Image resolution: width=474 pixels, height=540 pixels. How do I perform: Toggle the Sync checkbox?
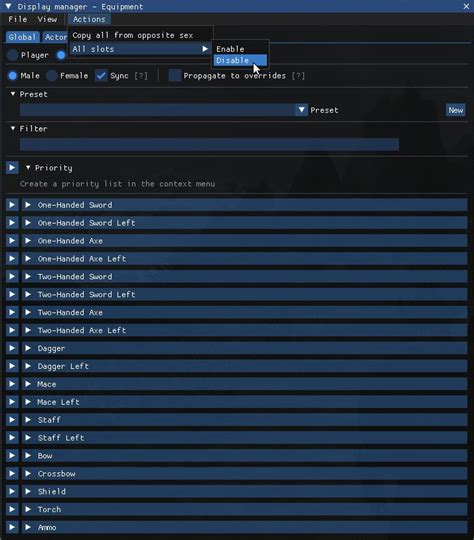(x=101, y=76)
